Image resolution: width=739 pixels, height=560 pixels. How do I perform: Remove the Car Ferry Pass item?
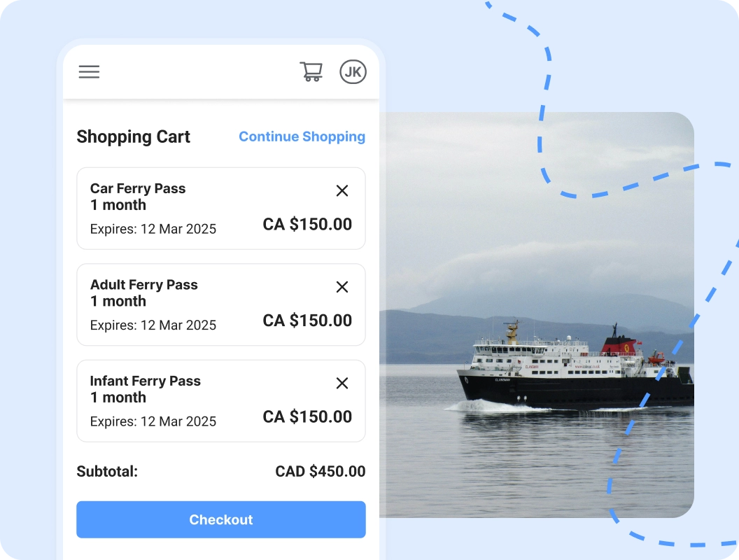tap(342, 190)
